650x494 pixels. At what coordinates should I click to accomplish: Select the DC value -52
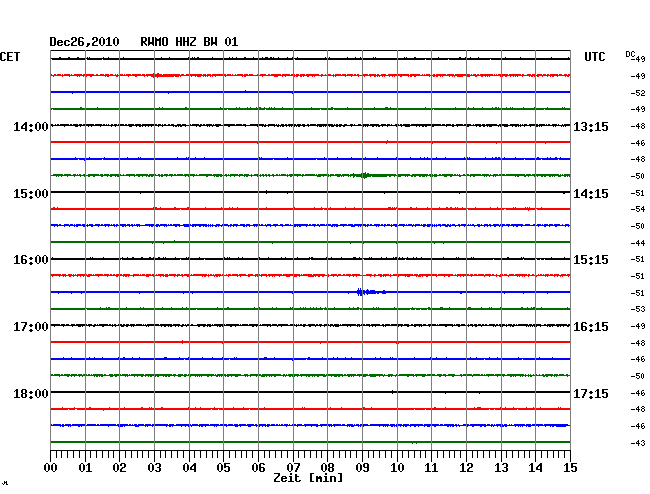tap(638, 93)
